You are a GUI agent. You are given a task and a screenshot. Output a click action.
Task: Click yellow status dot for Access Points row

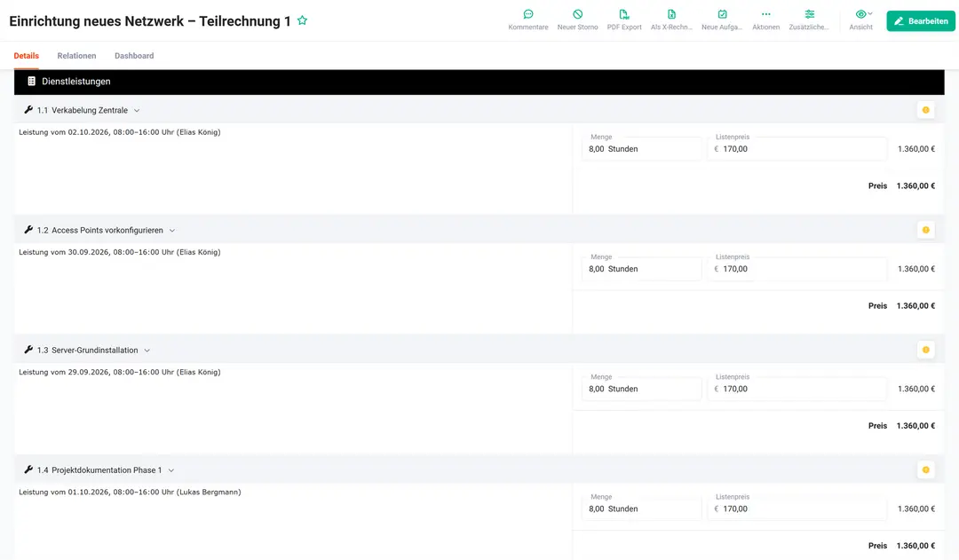point(925,230)
